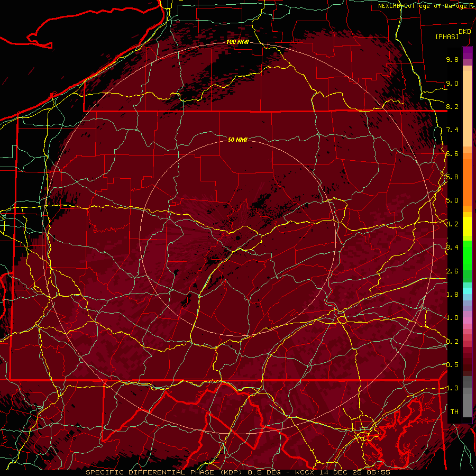
Task: Click the [PHAS] unit label
Action: coord(447,37)
